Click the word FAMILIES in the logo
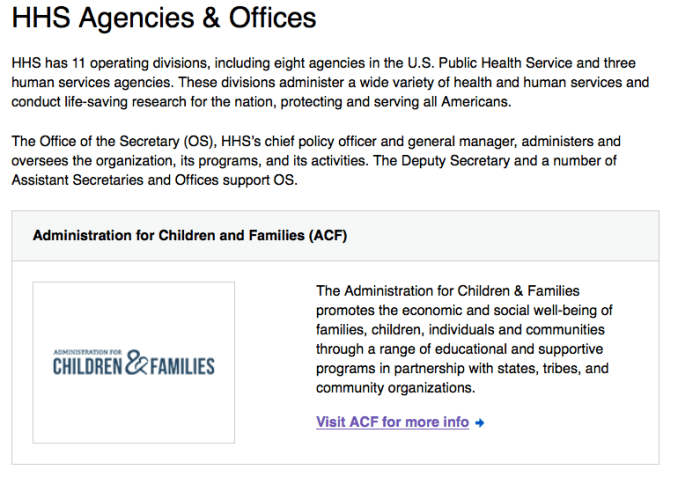Viewport: 700px width, 477px height. (x=184, y=367)
